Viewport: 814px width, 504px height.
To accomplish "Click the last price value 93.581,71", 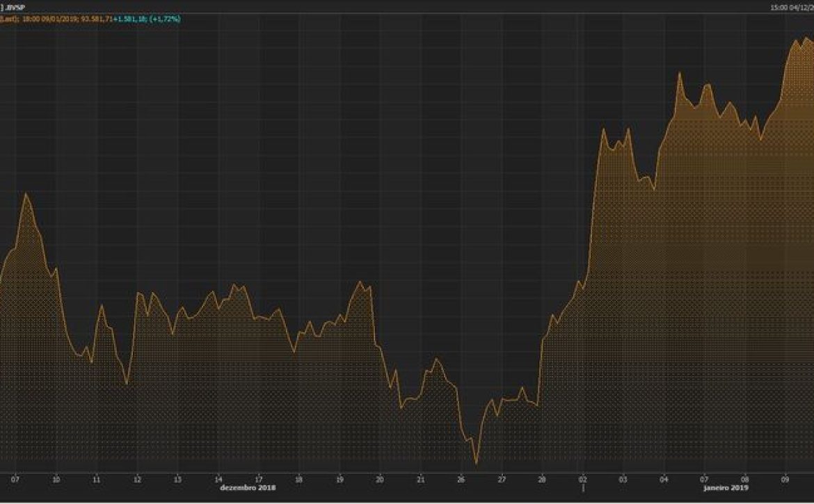I will [96, 19].
